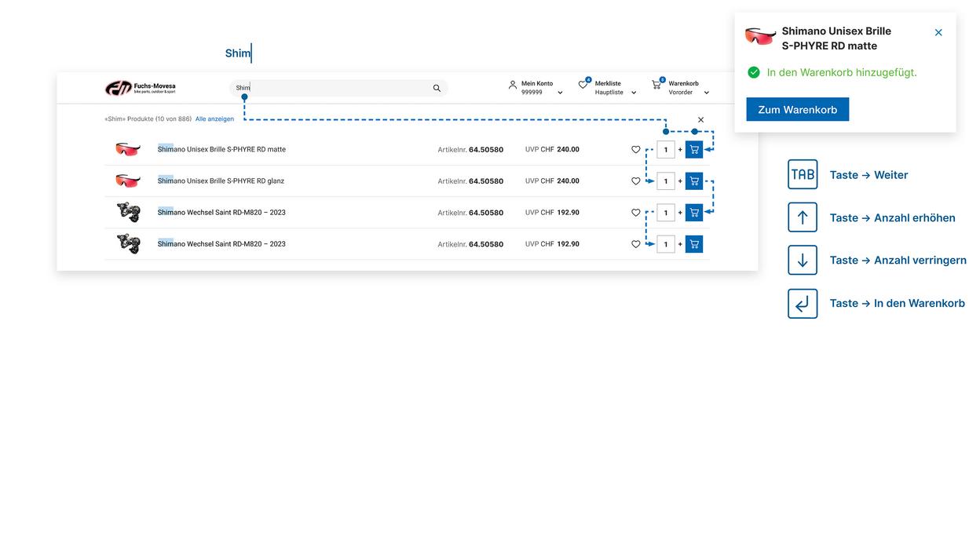Image resolution: width=980 pixels, height=551 pixels.
Task: Click the Mein Konto user icon
Action: pos(513,84)
